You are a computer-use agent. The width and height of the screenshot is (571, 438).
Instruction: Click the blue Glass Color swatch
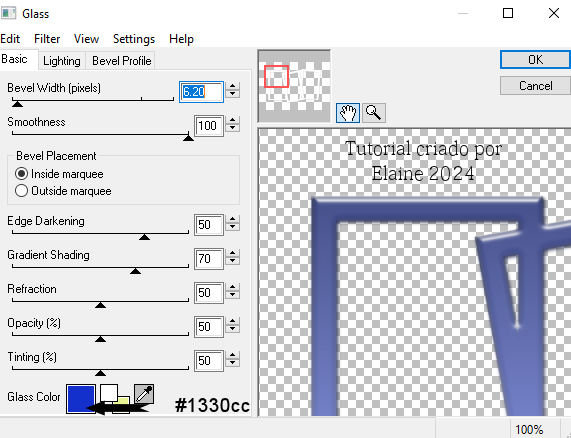[81, 398]
